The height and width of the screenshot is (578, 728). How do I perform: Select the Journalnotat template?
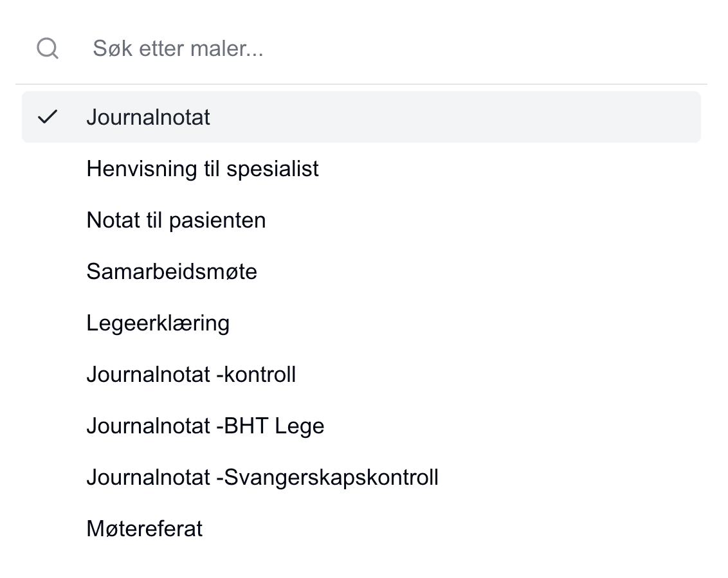point(149,117)
